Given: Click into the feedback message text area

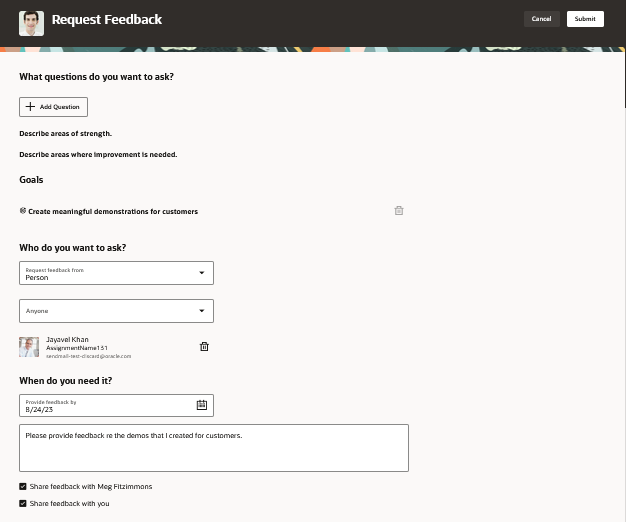Looking at the screenshot, I should coord(214,448).
